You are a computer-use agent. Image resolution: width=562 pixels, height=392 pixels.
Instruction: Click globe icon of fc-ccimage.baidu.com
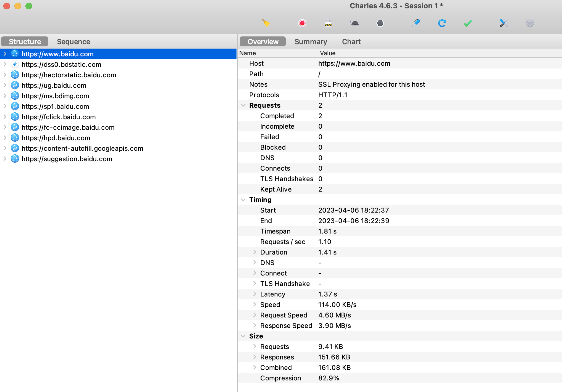click(x=15, y=127)
